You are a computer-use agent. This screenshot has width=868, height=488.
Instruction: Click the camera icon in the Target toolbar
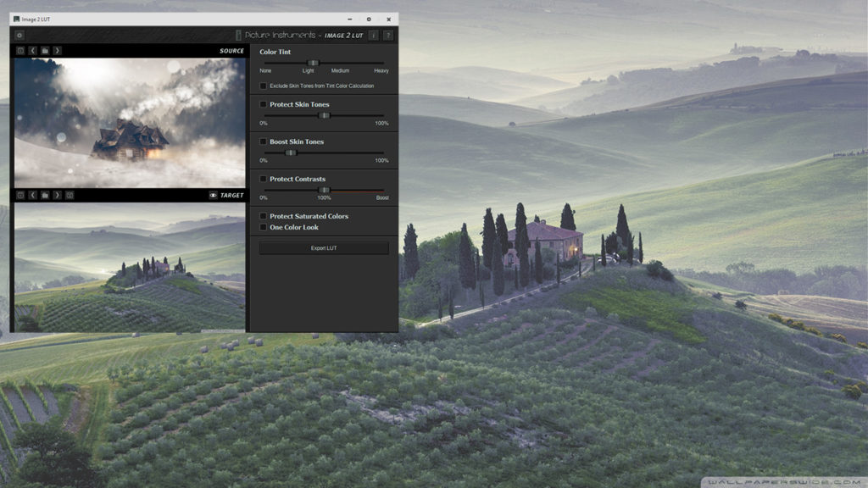click(20, 195)
